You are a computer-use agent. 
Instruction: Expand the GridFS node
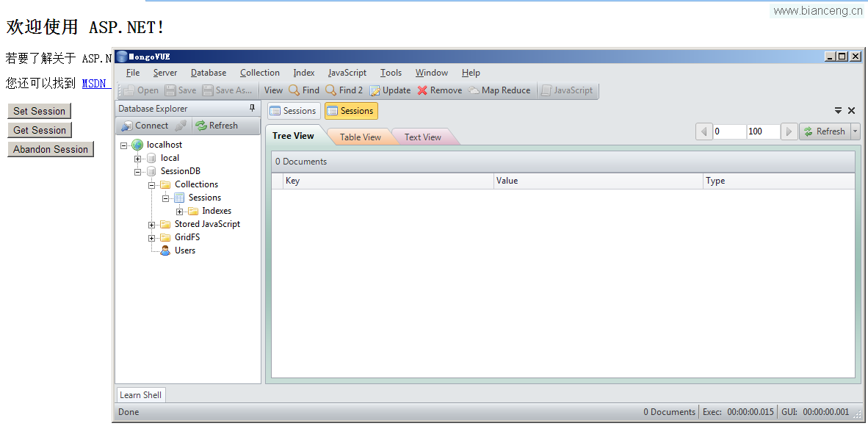click(151, 238)
